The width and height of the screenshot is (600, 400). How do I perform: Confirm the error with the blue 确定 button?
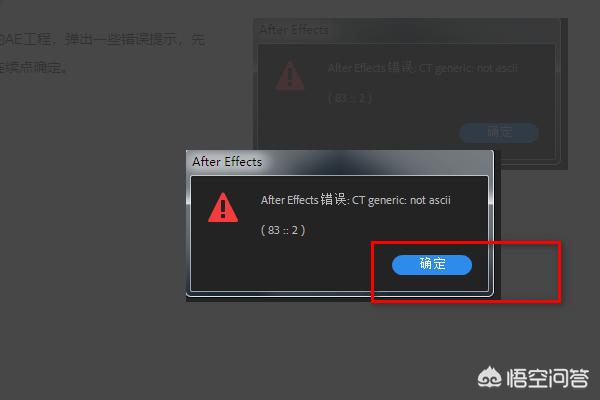tap(432, 264)
